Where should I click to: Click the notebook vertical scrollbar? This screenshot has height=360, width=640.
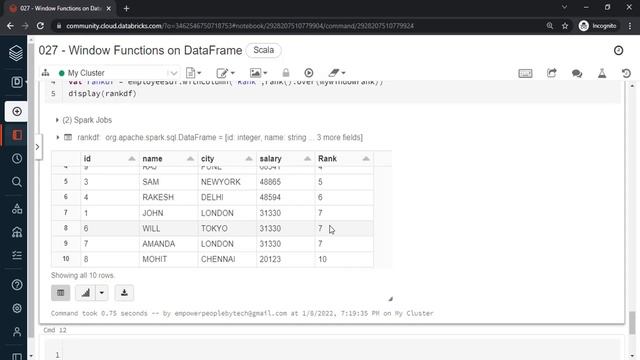632,322
